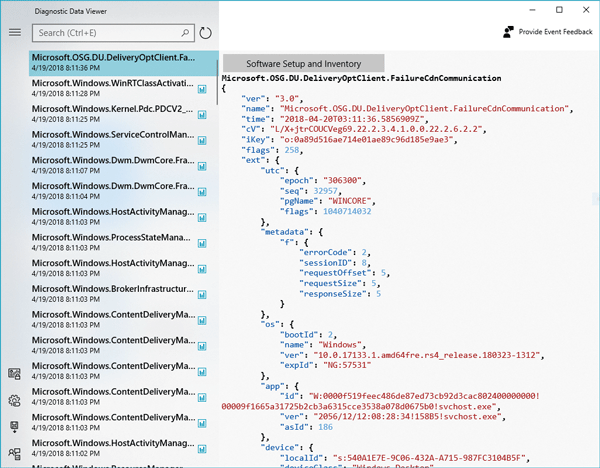Select the DeliveryOptClient.Fa... event

(123, 63)
